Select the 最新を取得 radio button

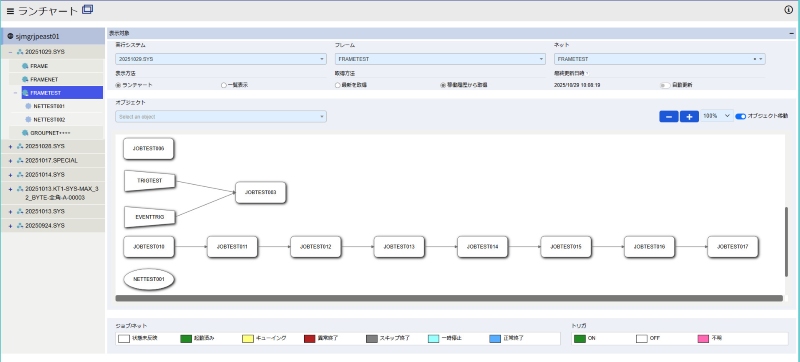click(337, 85)
